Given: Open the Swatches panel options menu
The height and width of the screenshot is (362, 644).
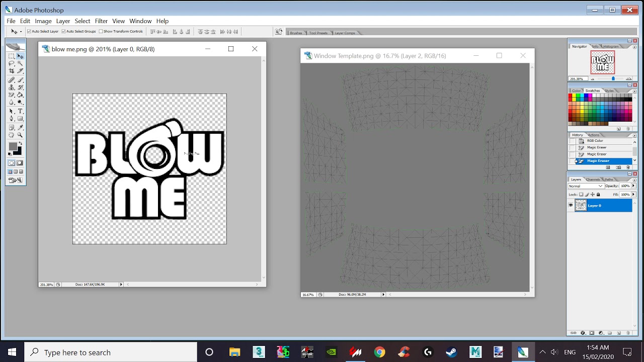Looking at the screenshot, I should coord(634,90).
